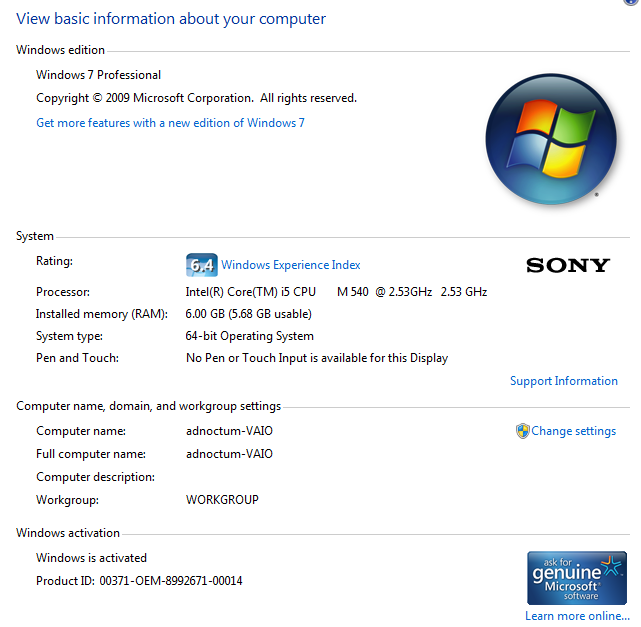Click the Workgroup label

[x=67, y=500]
